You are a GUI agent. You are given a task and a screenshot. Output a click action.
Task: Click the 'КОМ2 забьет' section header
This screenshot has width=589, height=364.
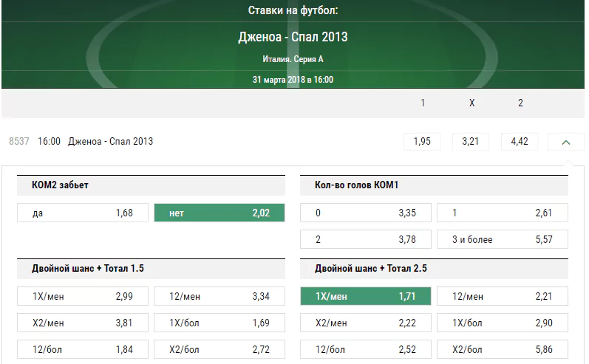tap(151, 185)
